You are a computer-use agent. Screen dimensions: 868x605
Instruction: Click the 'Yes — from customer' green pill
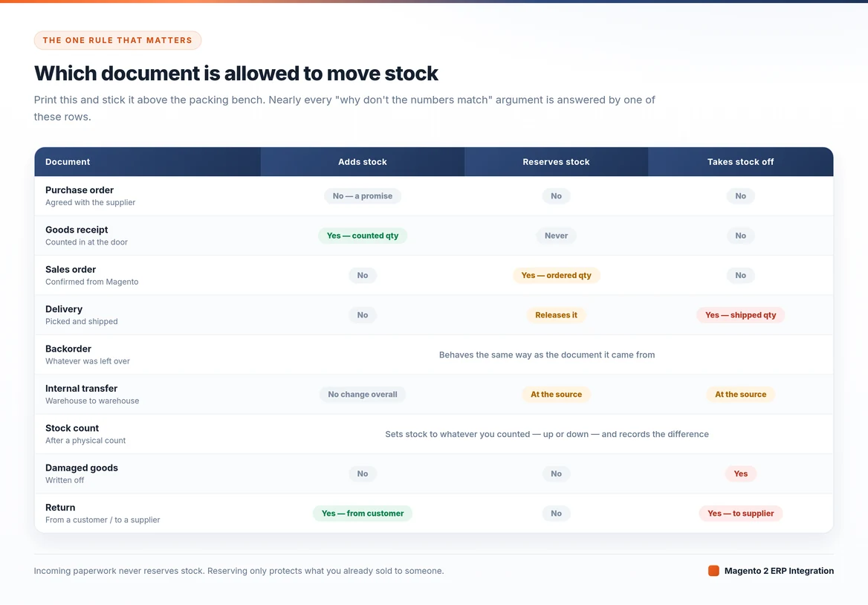coord(363,513)
